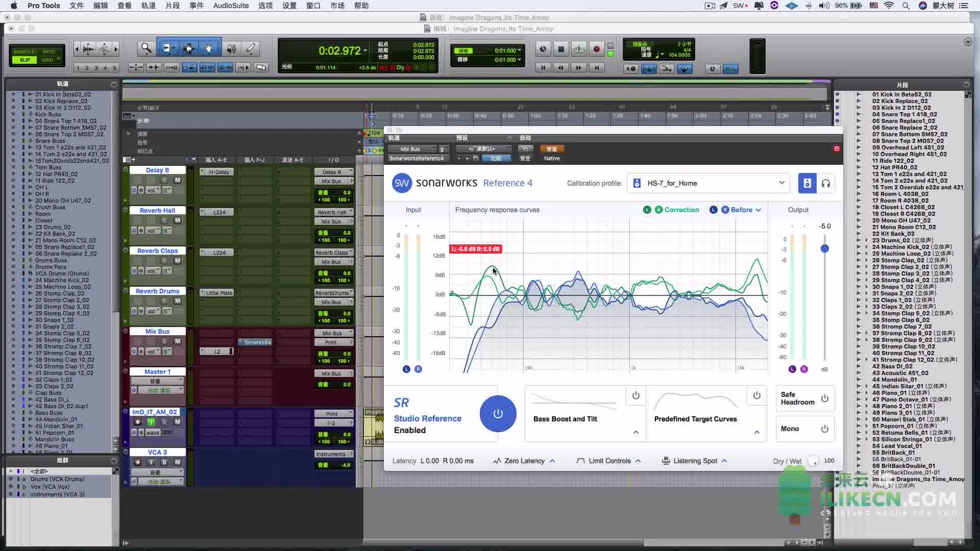Toggle Predefined Target Curves power
The image size is (980, 551).
pos(756,395)
